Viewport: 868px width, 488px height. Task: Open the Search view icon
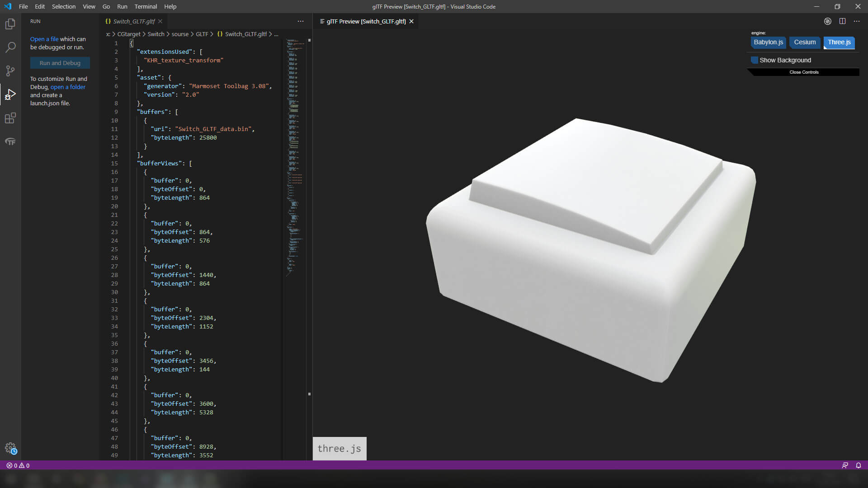click(x=10, y=47)
